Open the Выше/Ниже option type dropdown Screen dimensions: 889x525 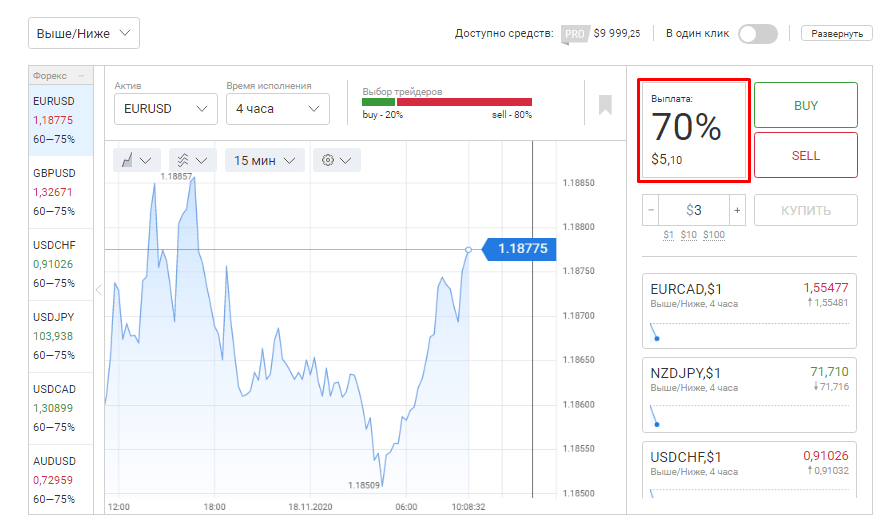(x=83, y=33)
